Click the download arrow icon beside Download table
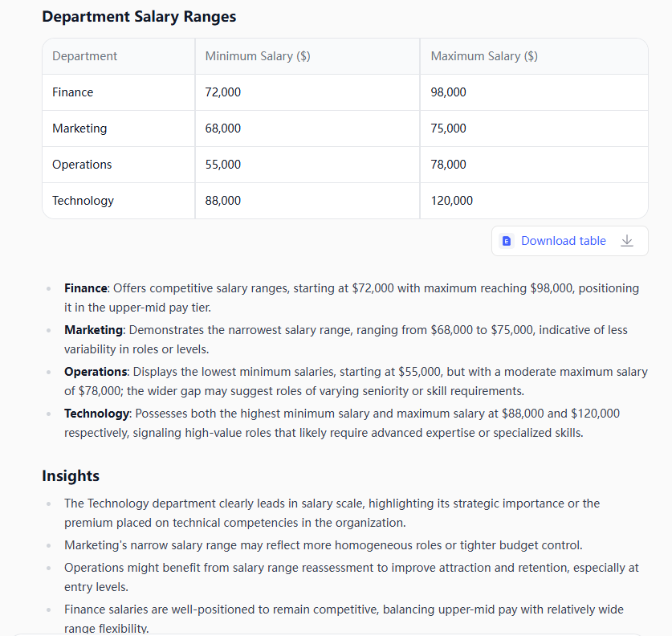672x636 pixels. (627, 241)
